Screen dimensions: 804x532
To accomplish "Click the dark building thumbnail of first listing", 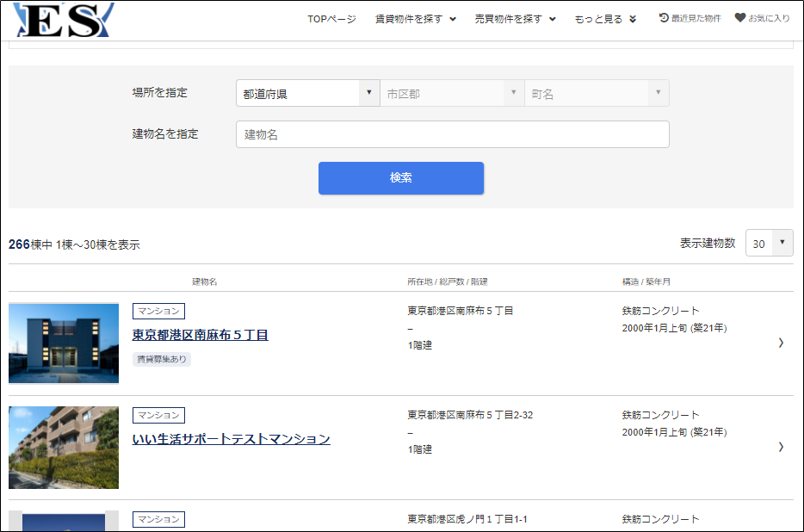I will click(64, 343).
